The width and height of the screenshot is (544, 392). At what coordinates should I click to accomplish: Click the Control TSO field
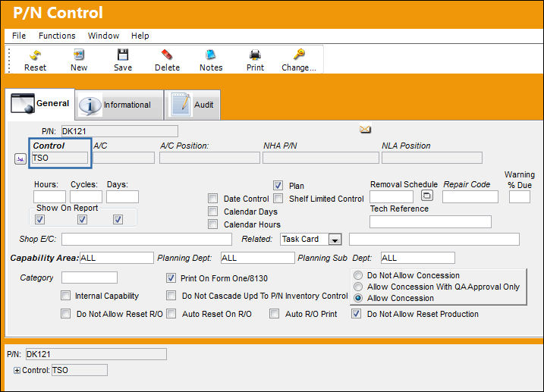point(60,158)
